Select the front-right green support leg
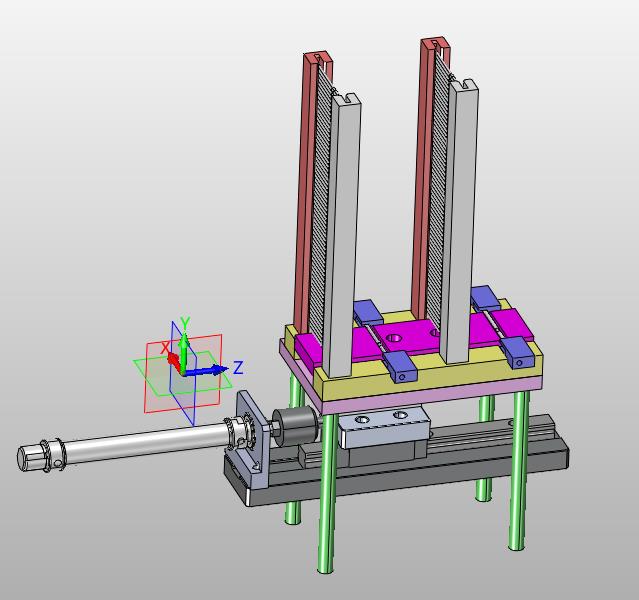The image size is (639, 600). click(x=518, y=471)
